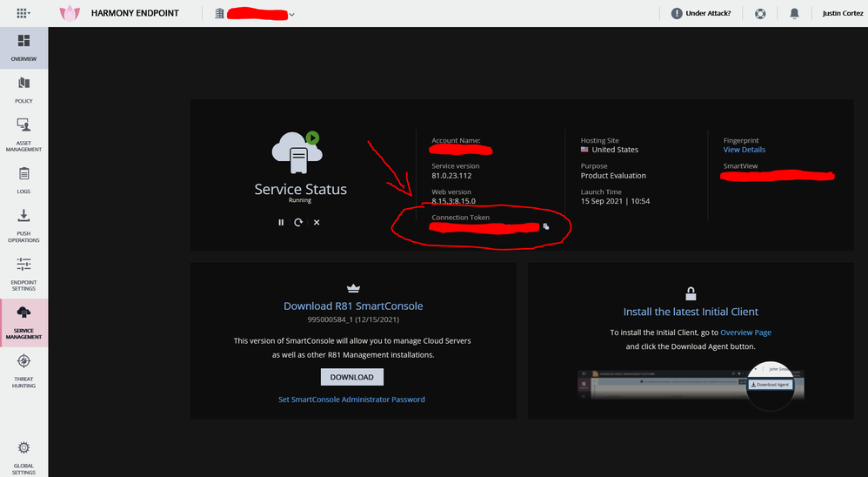Click the Fingerprint View Details link
This screenshot has width=868, height=477.
[x=744, y=150]
